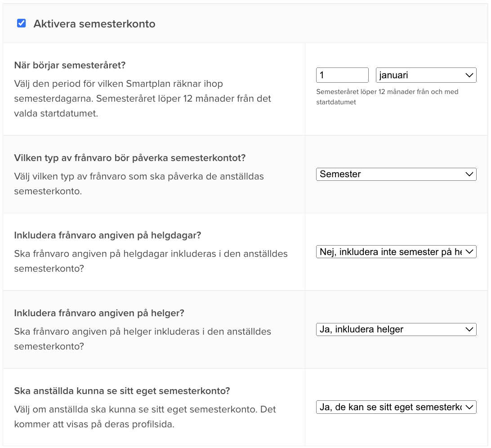Open the absence type dropdown showing 'Semester'
The height and width of the screenshot is (448, 491).
pos(396,174)
